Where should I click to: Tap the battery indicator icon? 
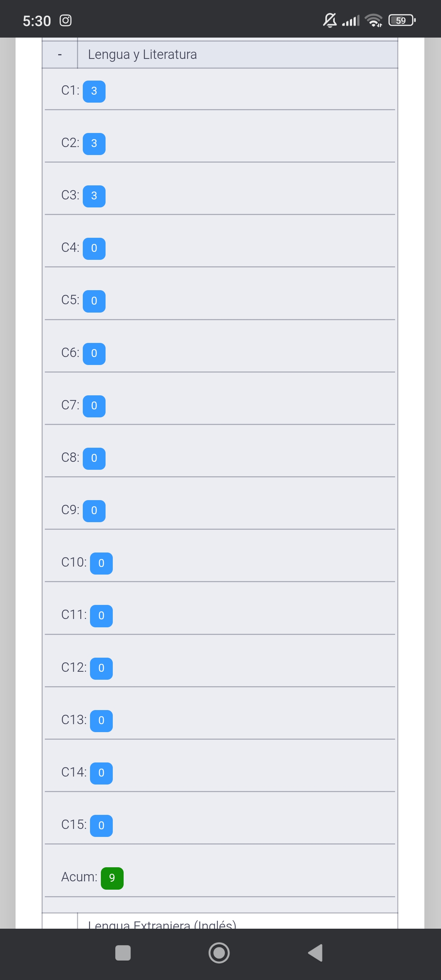[x=402, y=21]
